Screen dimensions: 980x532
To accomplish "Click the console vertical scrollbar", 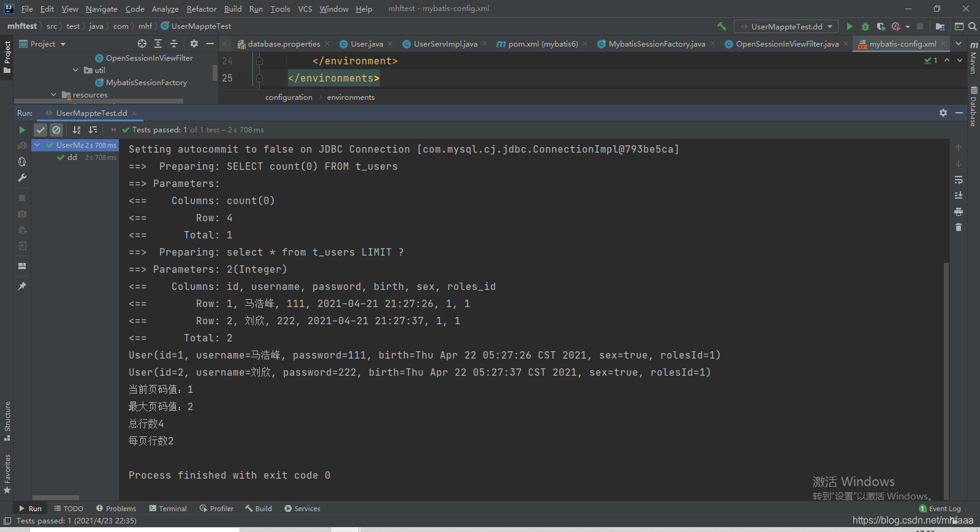I will click(946, 380).
